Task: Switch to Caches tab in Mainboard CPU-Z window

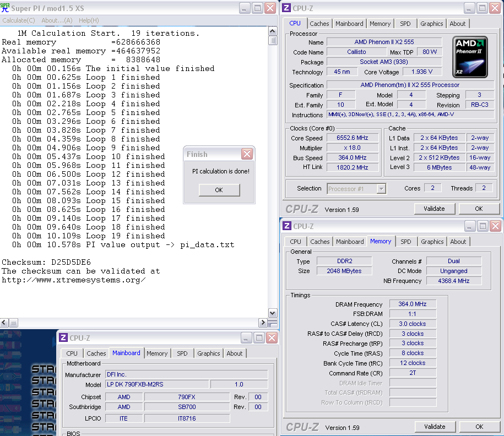Action: pos(96,353)
